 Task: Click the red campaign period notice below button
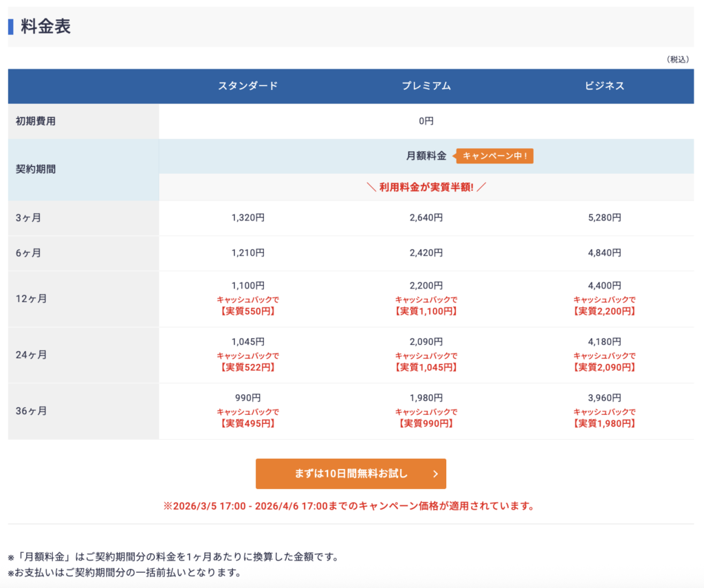[349, 506]
